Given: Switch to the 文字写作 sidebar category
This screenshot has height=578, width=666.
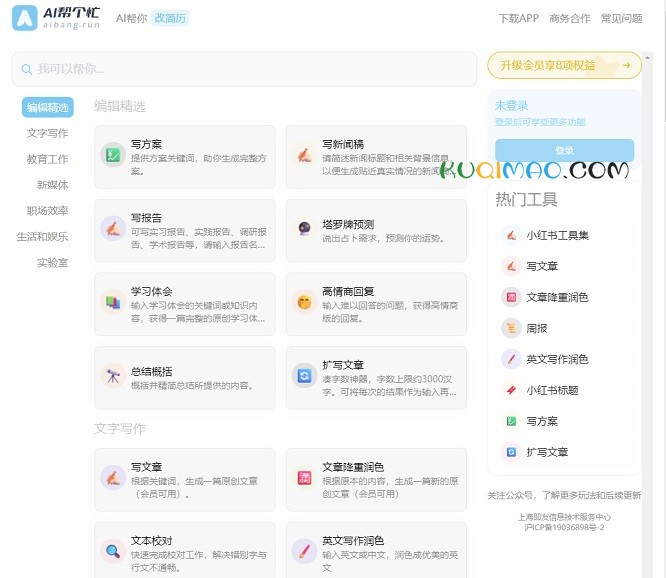Looking at the screenshot, I should click(x=48, y=133).
